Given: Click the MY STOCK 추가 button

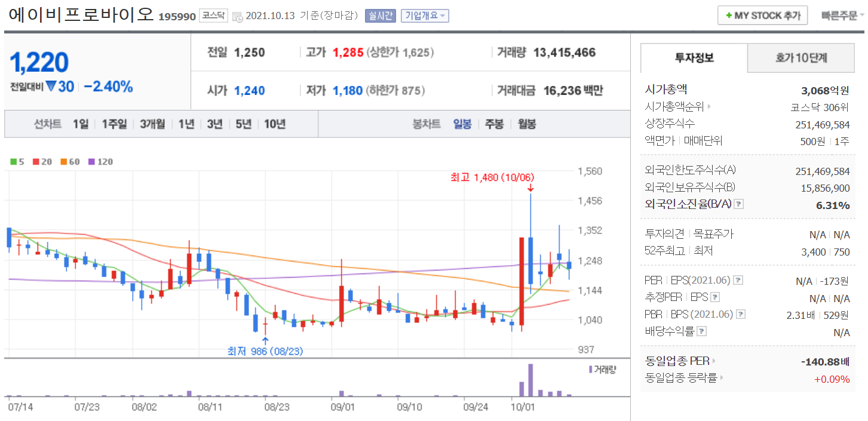Looking at the screenshot, I should pyautogui.click(x=763, y=16).
